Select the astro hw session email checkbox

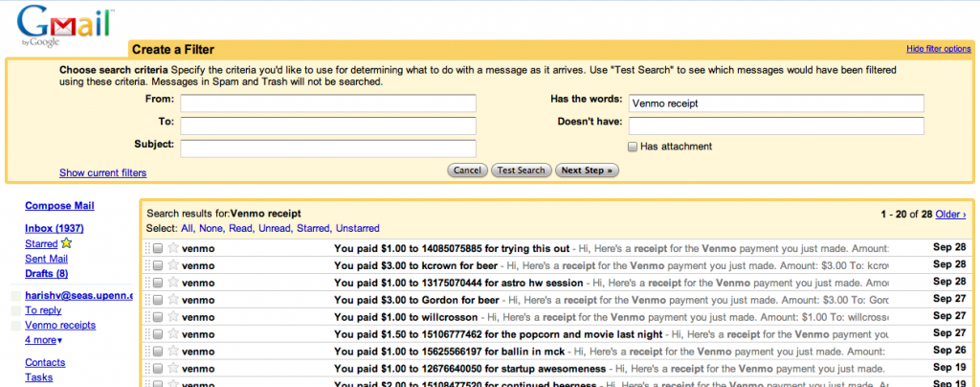click(x=158, y=283)
